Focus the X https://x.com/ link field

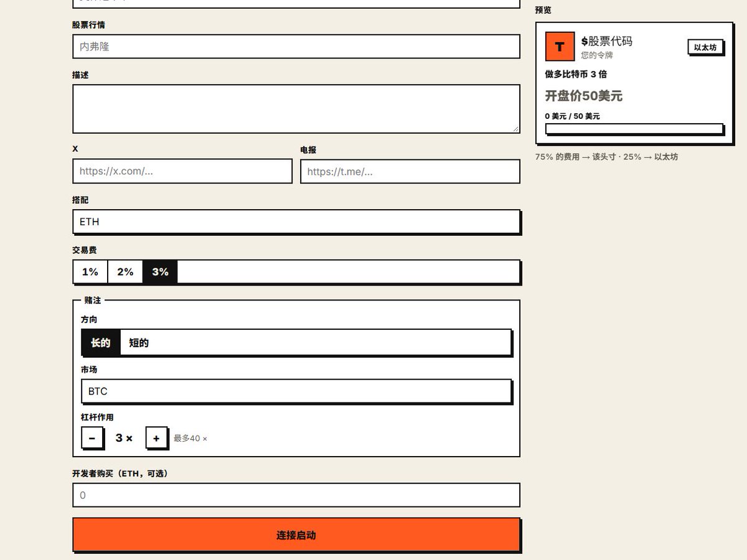click(x=182, y=171)
